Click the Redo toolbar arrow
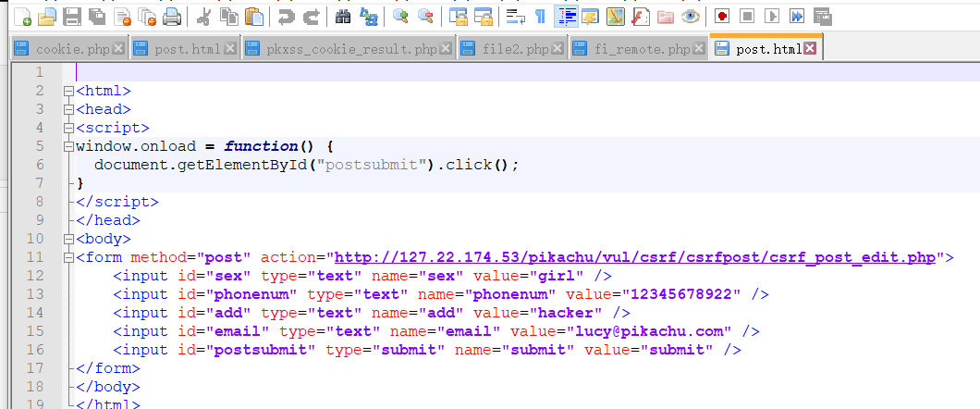 tap(311, 17)
